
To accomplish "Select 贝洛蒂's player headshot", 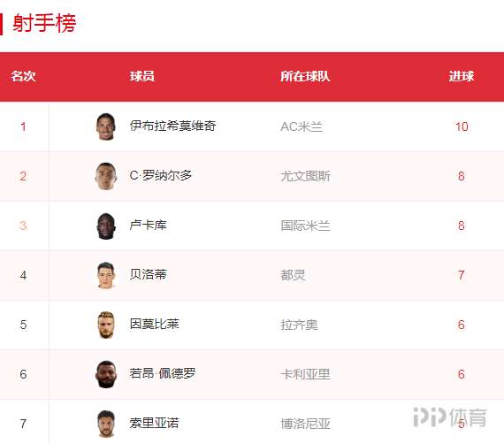I will point(106,275).
